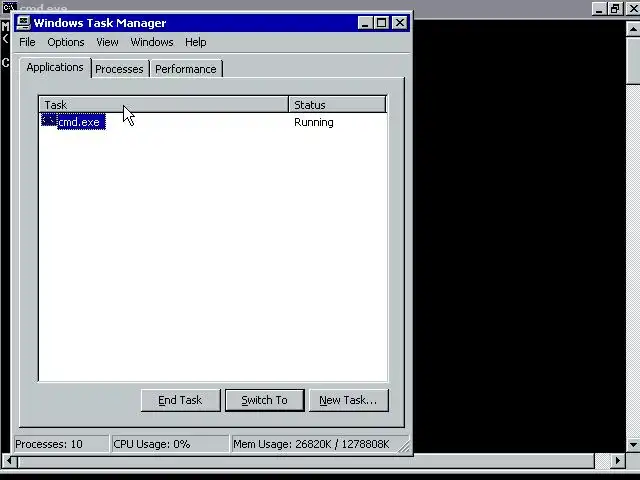The image size is (640, 480).
Task: Open the File menu in Task Manager
Action: click(x=27, y=42)
